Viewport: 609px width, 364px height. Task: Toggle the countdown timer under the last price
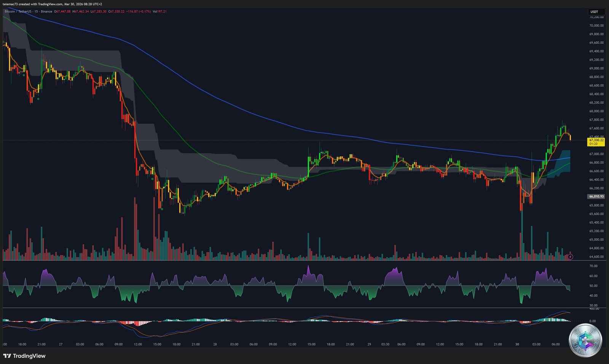(x=594, y=145)
